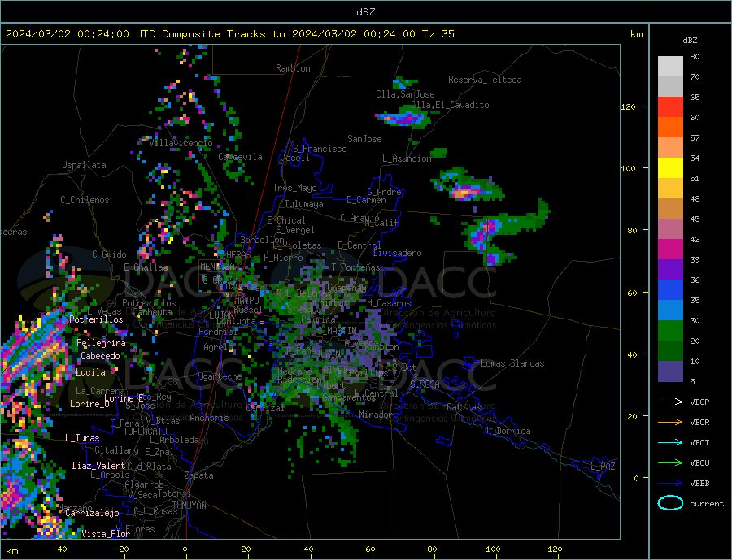Click the Zapata location label
This screenshot has width=732, height=560.
[x=199, y=476]
